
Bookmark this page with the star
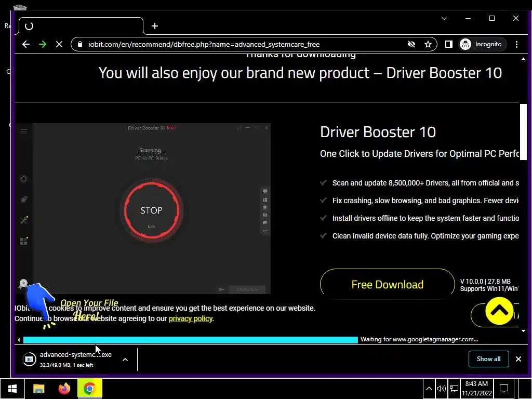pyautogui.click(x=428, y=44)
